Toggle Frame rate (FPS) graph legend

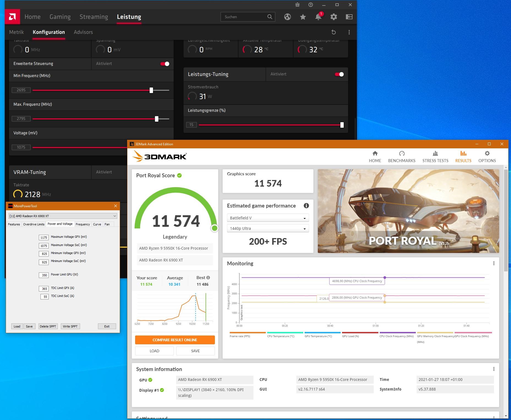pos(248,334)
